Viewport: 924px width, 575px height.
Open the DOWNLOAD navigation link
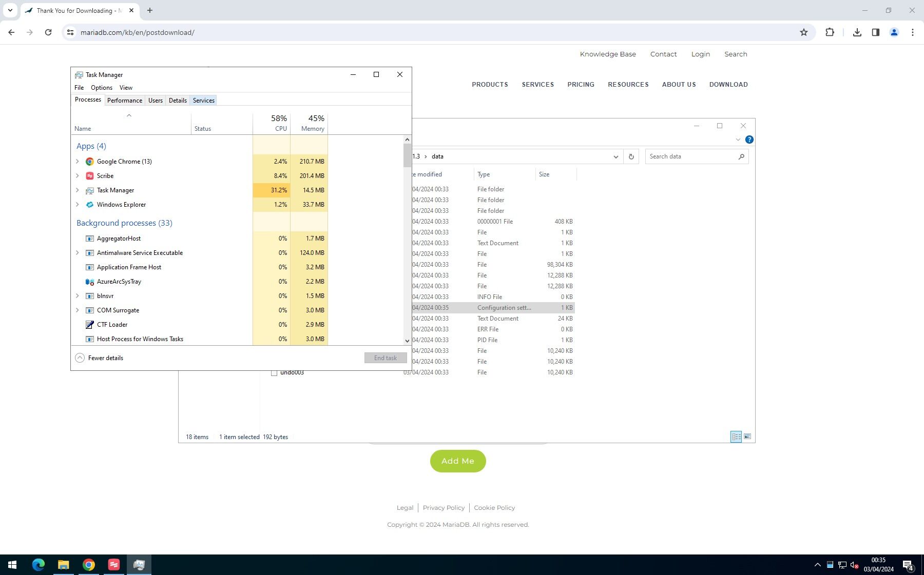pos(728,85)
